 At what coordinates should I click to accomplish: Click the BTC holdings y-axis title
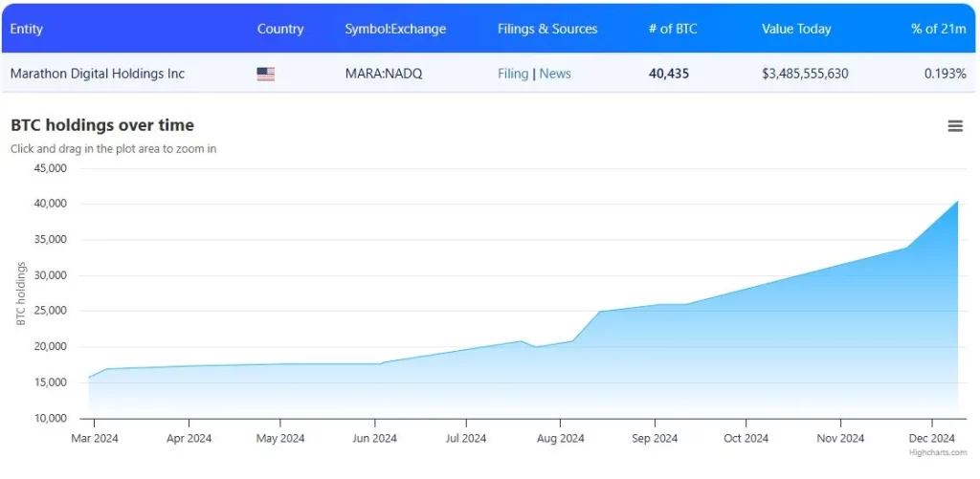(x=21, y=293)
